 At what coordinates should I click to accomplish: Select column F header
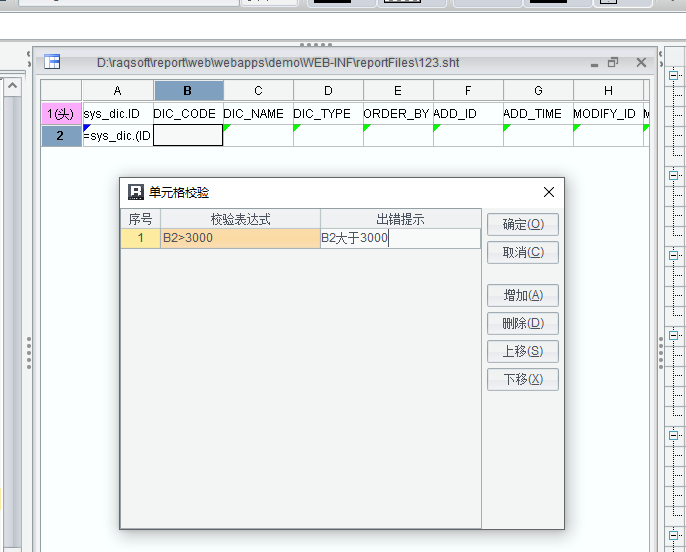tap(468, 91)
